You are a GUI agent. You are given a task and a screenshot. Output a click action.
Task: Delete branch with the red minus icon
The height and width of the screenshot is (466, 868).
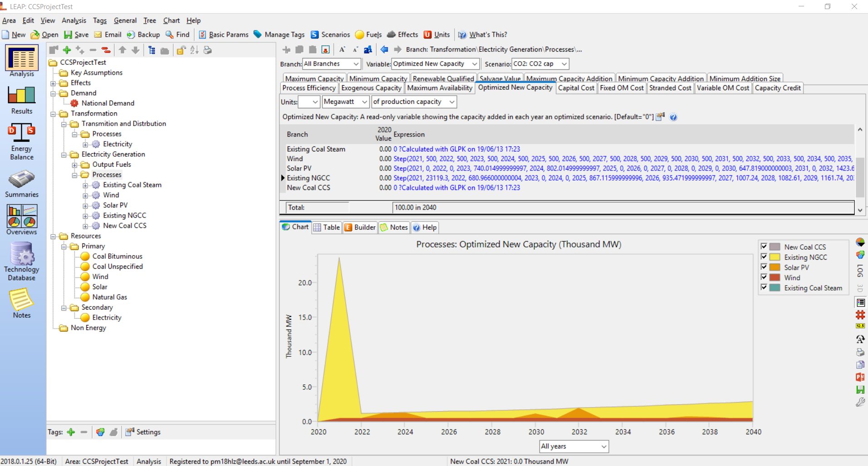point(106,50)
